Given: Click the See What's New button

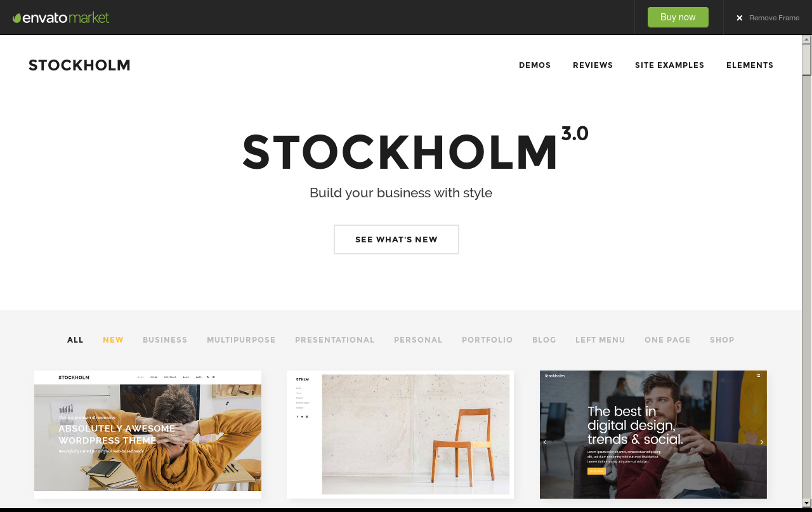Looking at the screenshot, I should (396, 239).
